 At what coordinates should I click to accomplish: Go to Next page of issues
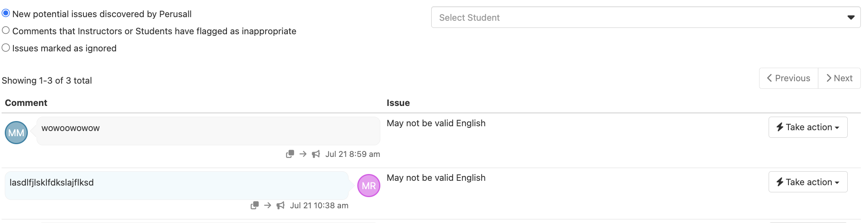click(x=839, y=78)
